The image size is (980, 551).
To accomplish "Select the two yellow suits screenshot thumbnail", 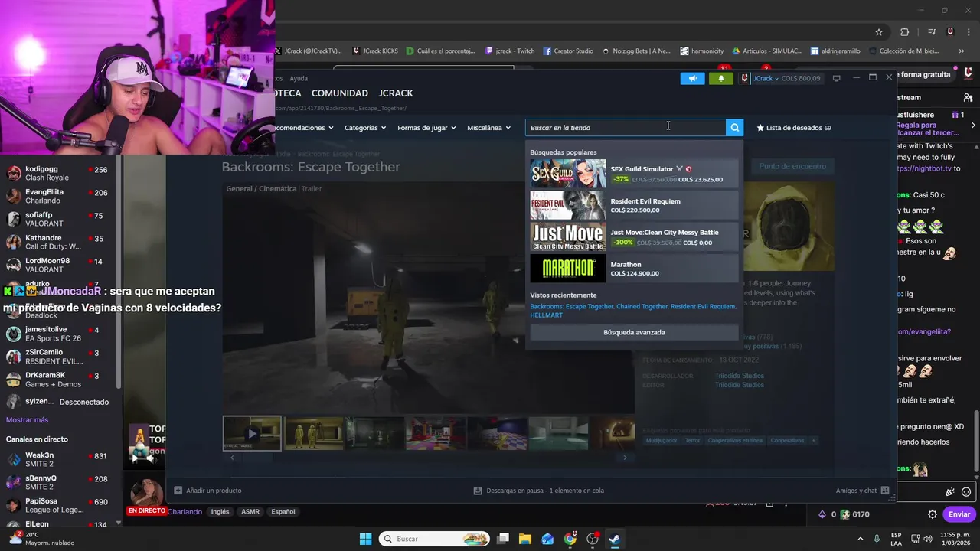I will (314, 433).
